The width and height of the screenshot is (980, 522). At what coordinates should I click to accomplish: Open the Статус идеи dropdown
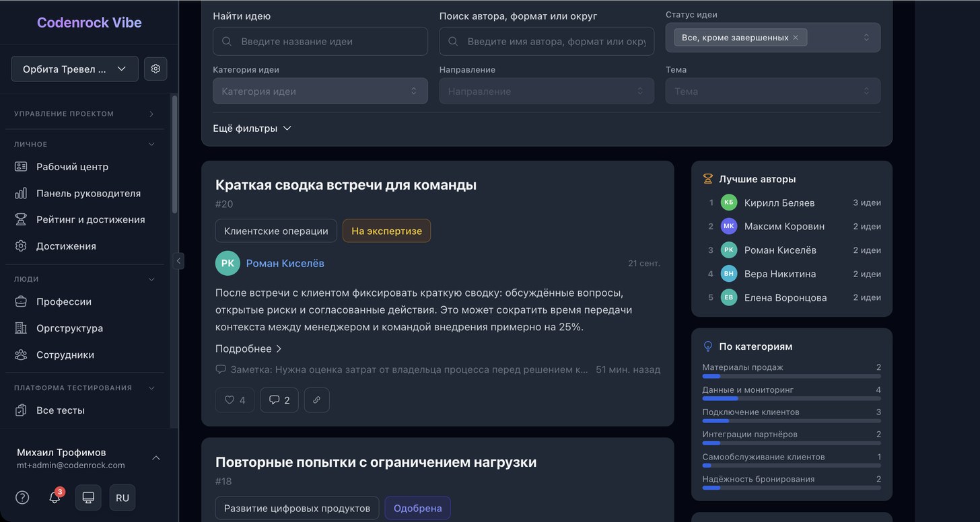(x=773, y=38)
